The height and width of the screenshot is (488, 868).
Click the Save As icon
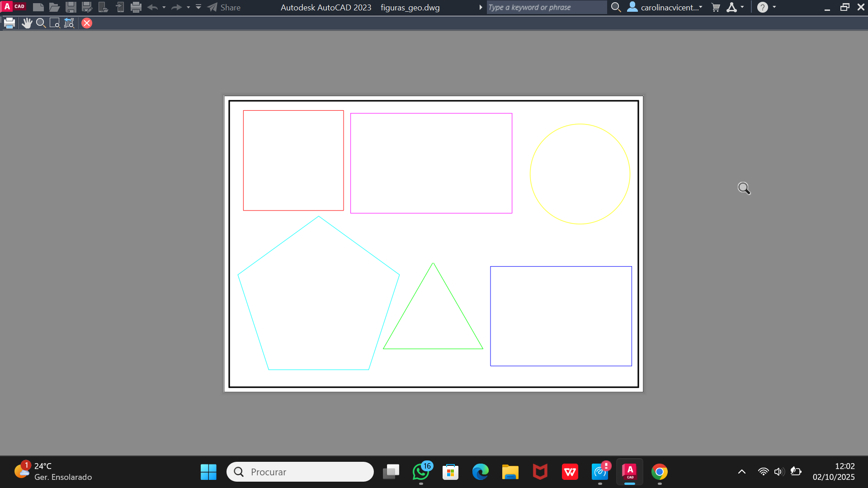point(87,7)
